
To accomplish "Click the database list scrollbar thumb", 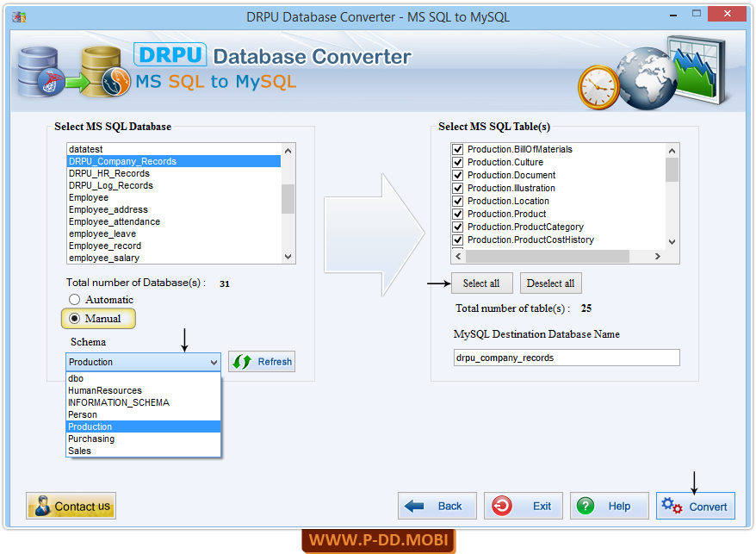I will [x=288, y=198].
